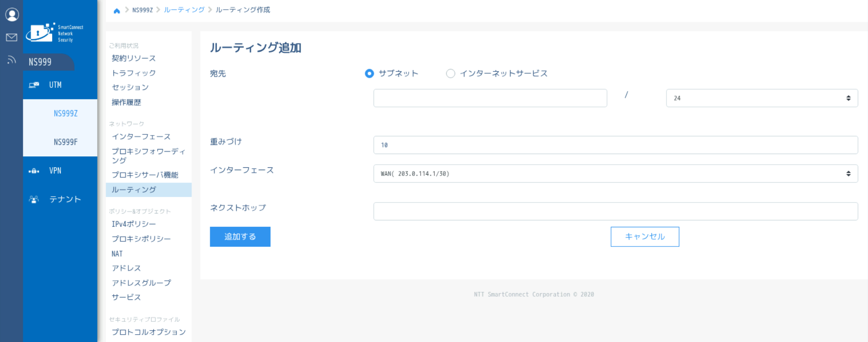Open トラフィック in the side menu
The width and height of the screenshot is (868, 342).
click(x=134, y=73)
